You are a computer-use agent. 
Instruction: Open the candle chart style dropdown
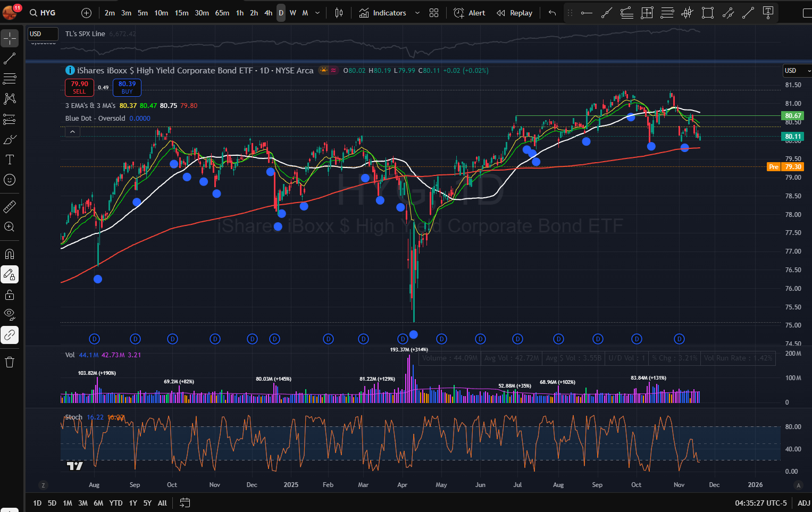click(339, 13)
